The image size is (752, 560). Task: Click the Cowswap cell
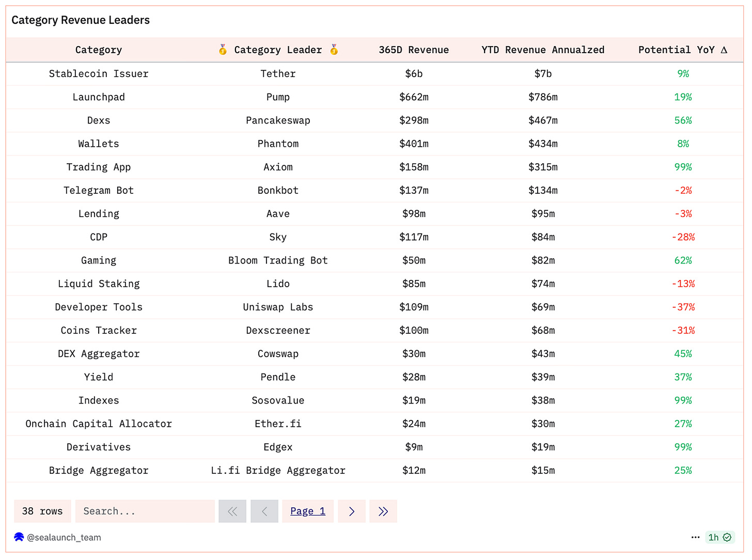(x=278, y=354)
